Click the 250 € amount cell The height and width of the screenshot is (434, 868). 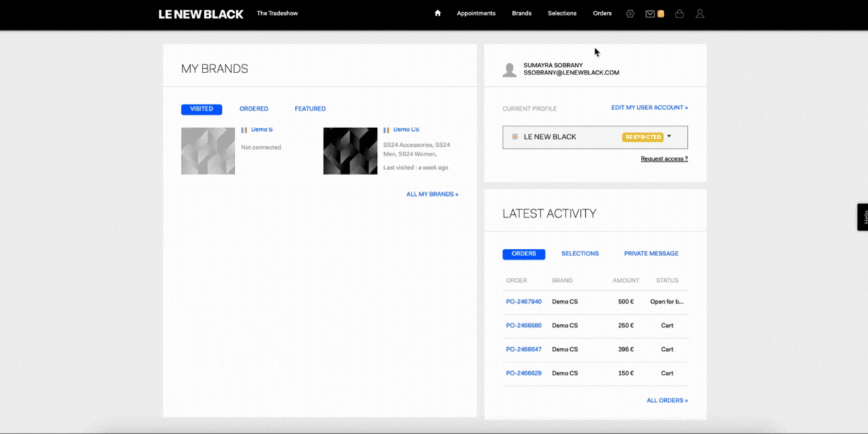coord(626,325)
